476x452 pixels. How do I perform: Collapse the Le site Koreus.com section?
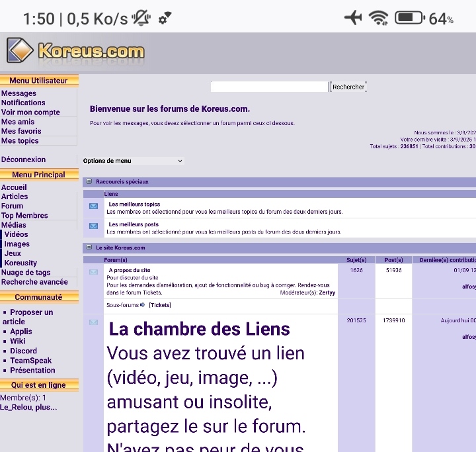pos(89,248)
